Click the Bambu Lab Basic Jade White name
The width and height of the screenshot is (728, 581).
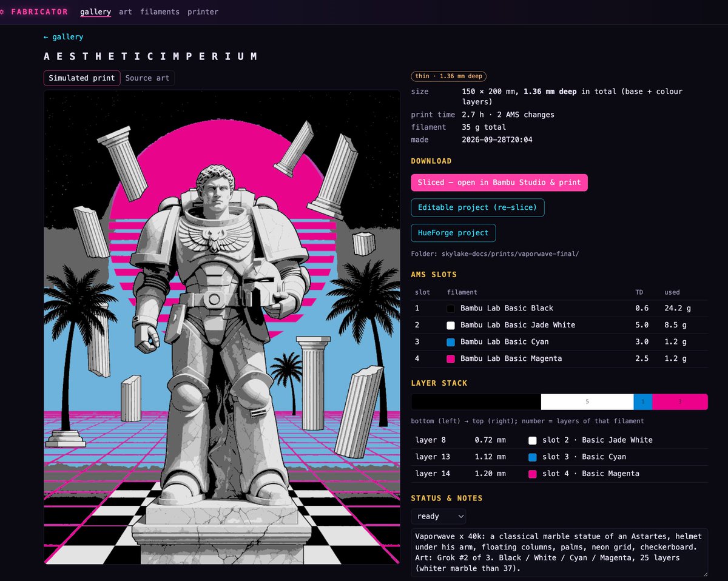[x=517, y=325]
